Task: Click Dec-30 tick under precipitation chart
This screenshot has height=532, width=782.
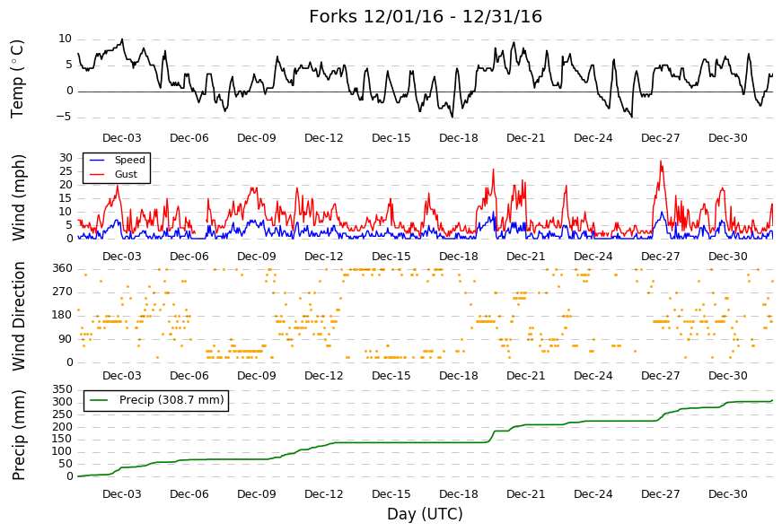Action: tap(727, 494)
